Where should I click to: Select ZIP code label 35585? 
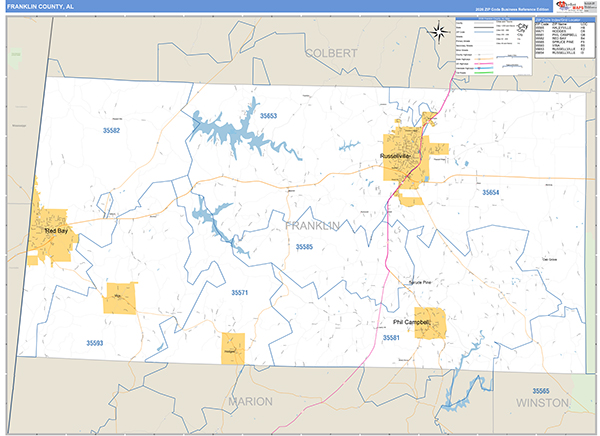tap(304, 247)
